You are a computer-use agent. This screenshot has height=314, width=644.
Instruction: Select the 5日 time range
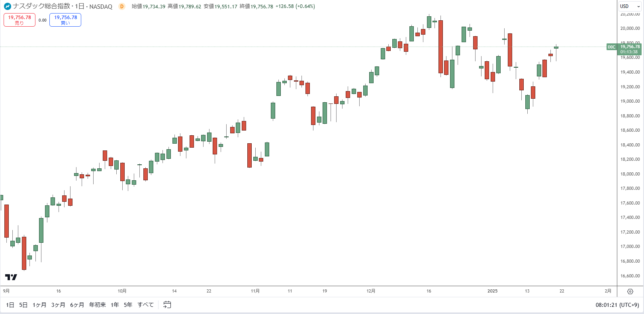23,305
